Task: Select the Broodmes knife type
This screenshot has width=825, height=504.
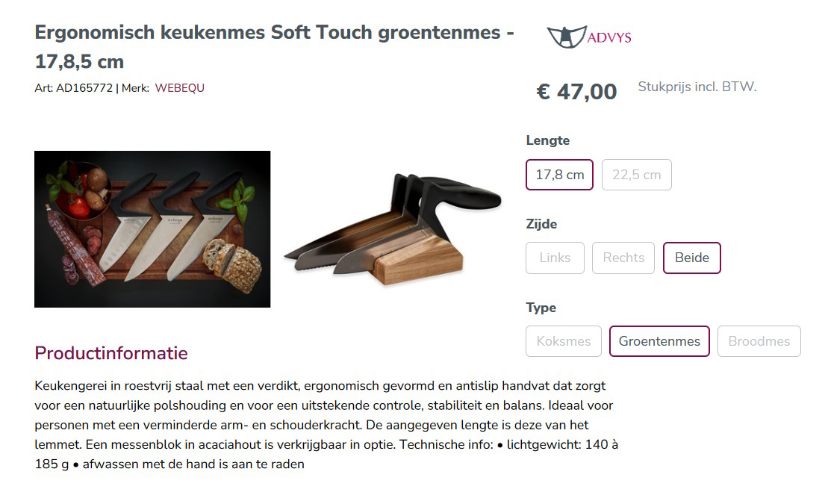Action: (x=759, y=341)
